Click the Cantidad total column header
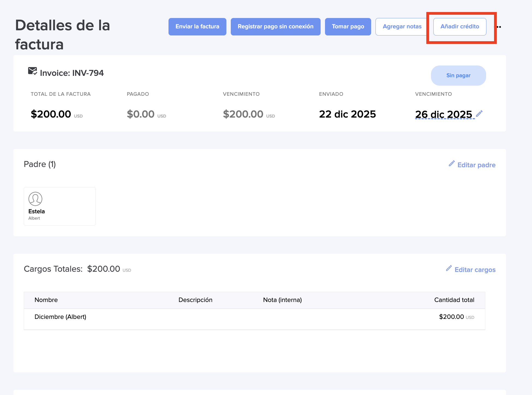This screenshot has height=395, width=532. [x=454, y=300]
